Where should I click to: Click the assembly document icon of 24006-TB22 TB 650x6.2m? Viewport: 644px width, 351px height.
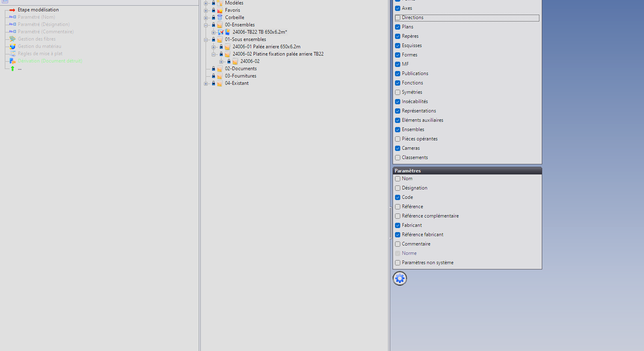click(228, 32)
